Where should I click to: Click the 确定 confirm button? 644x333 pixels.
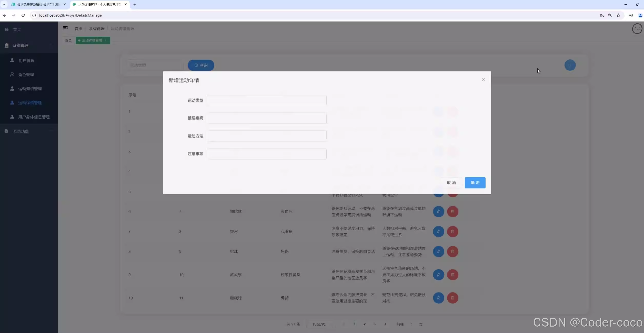(x=475, y=183)
